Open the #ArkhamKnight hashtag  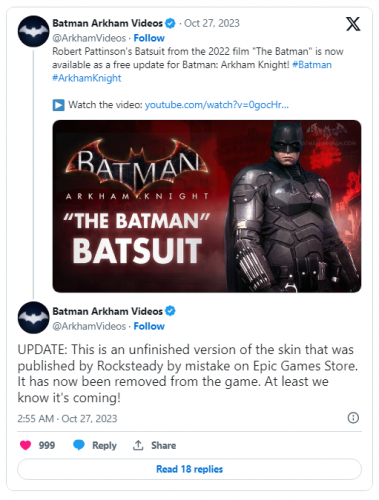pos(87,78)
